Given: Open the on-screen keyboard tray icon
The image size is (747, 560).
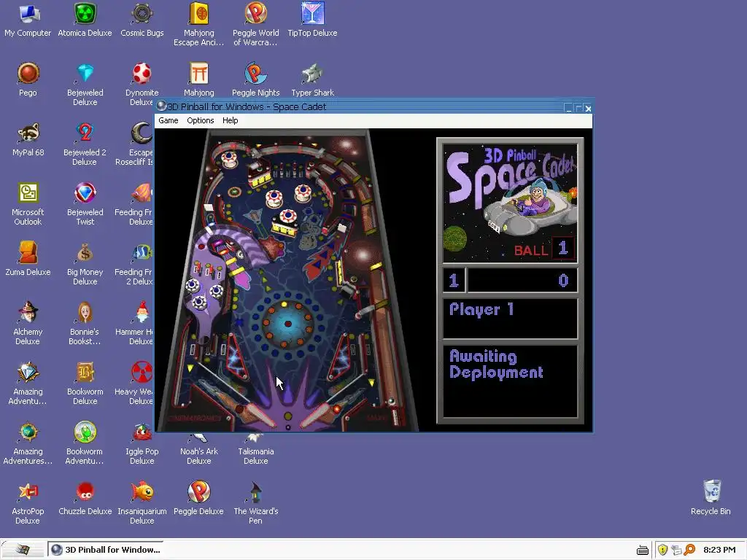Looking at the screenshot, I should 643,550.
